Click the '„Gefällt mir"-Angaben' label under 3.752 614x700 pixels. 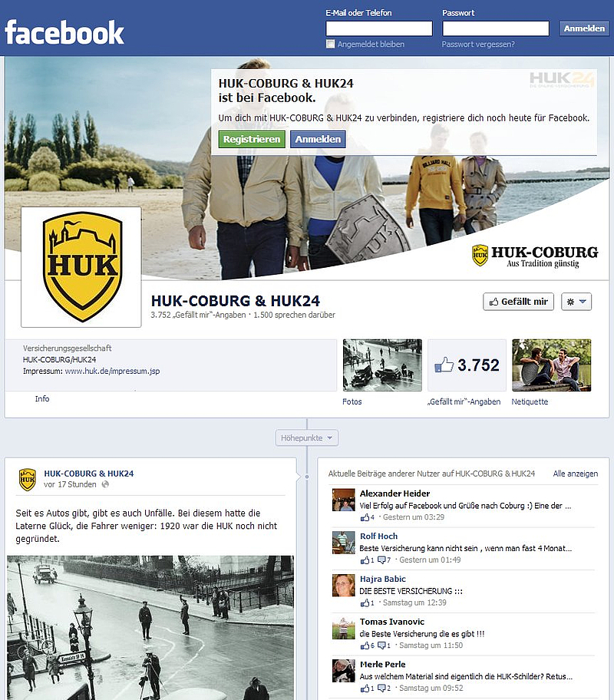tap(464, 401)
